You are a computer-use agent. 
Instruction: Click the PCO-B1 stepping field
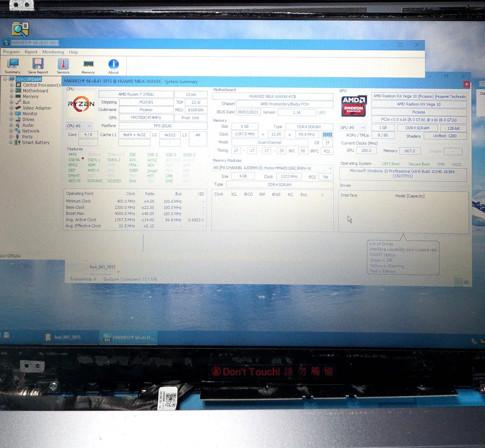[146, 102]
